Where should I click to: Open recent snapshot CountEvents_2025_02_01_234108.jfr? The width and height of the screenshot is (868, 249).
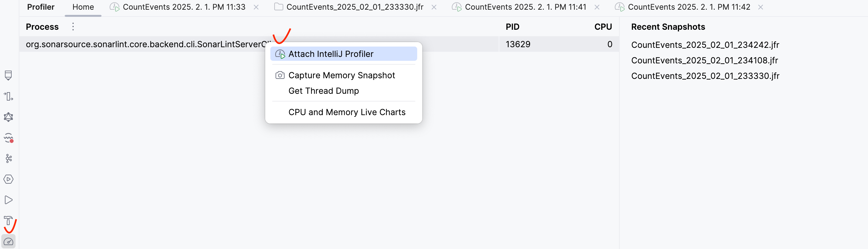tap(704, 60)
